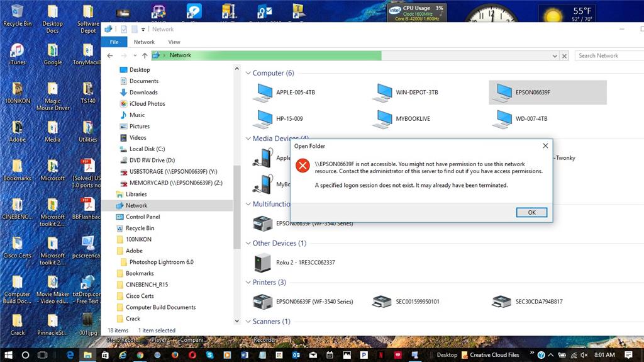
Task: Open the iTunes desktop icon
Action: (17, 54)
